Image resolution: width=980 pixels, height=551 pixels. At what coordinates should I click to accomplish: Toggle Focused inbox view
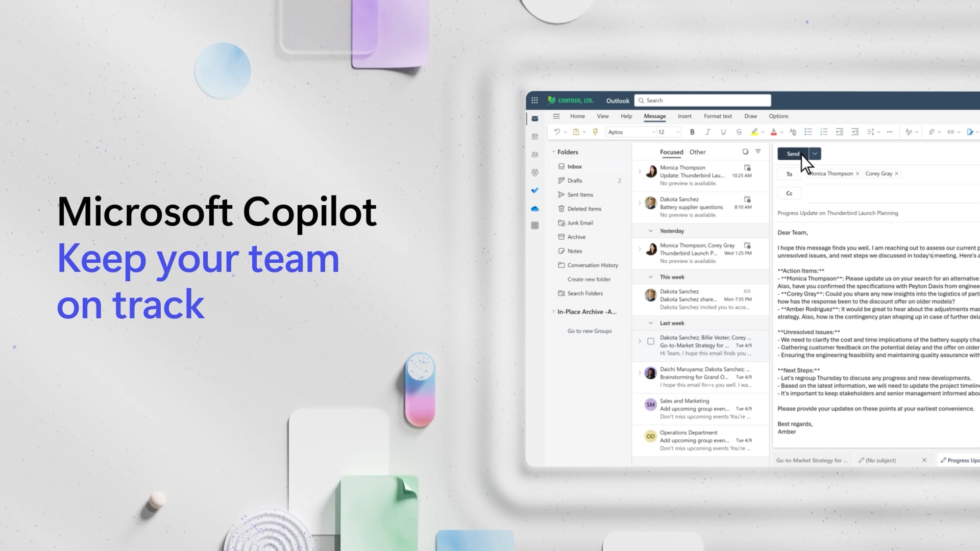point(671,152)
